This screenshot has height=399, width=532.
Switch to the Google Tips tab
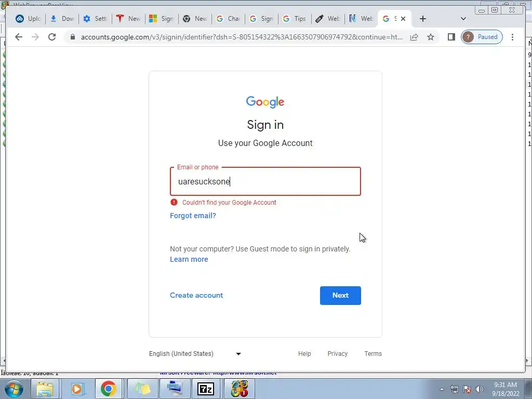coord(295,19)
